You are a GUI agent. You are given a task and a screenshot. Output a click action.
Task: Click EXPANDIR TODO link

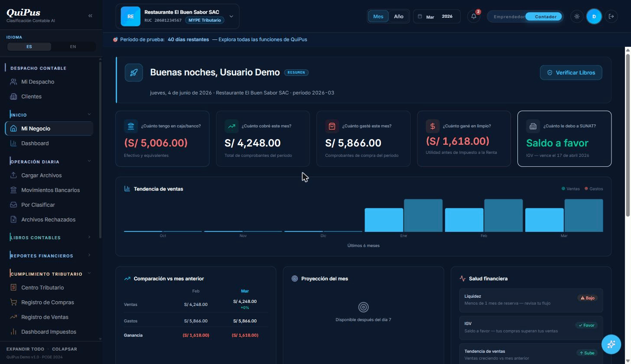(x=25, y=349)
